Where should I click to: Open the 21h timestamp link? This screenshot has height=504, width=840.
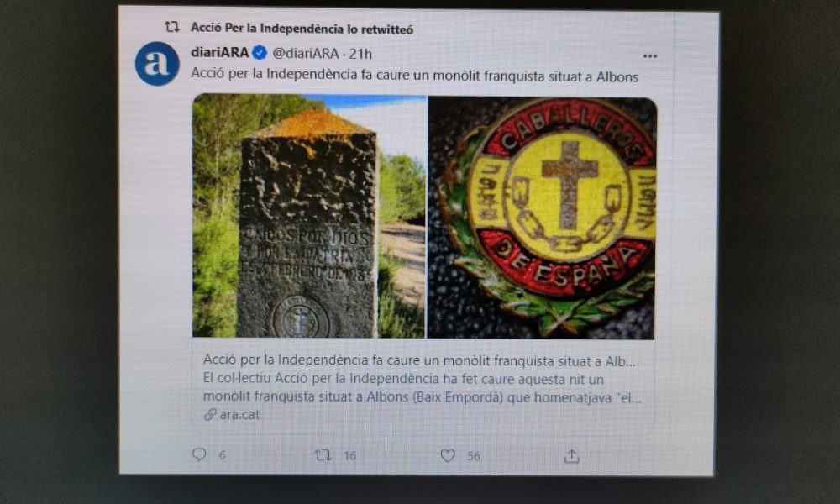pos(360,54)
